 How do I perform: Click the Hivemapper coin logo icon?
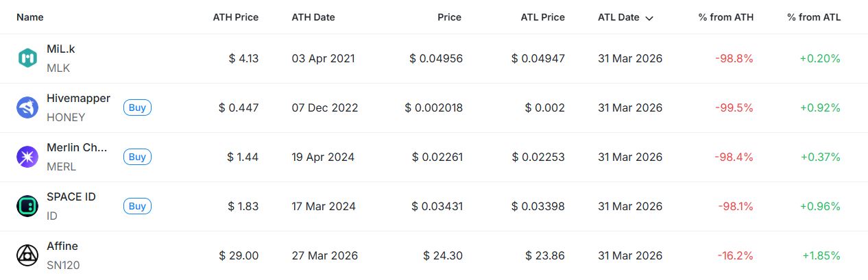pos(27,108)
